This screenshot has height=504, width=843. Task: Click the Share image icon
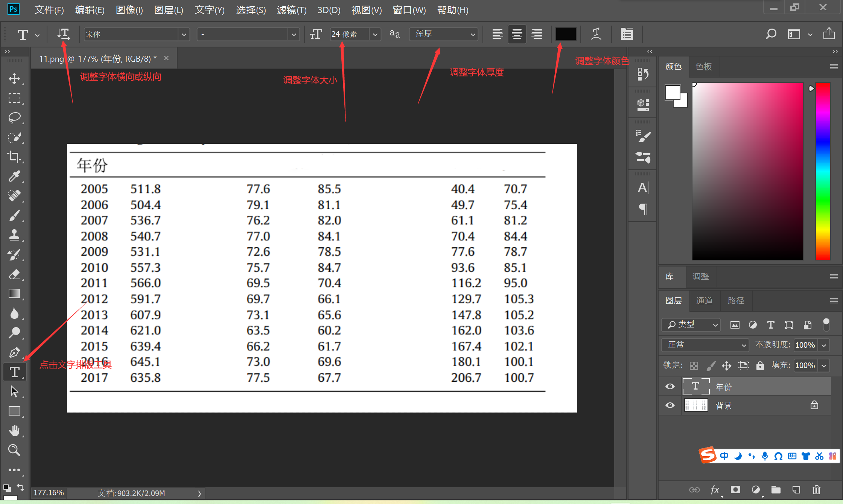point(829,34)
